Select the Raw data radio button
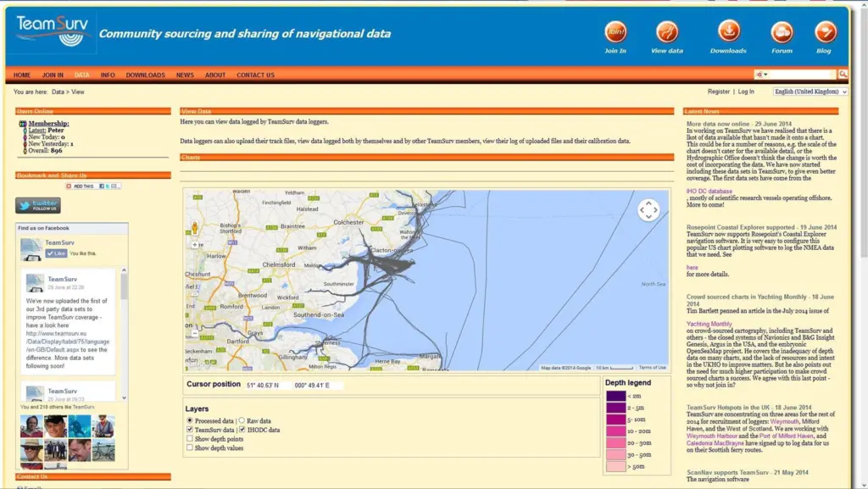The width and height of the screenshot is (868, 489). tap(242, 420)
